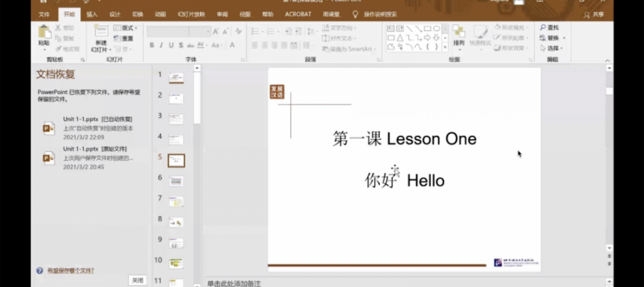Apply bullet list formatting
The image size is (644, 287).
click(256, 32)
